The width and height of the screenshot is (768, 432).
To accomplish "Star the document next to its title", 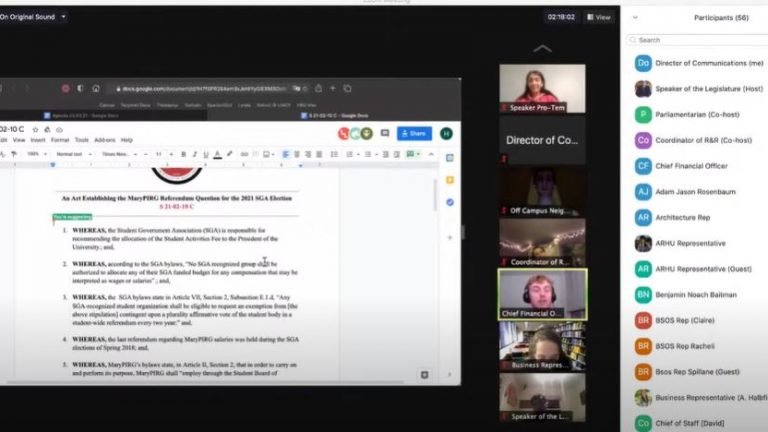I will tap(35, 129).
